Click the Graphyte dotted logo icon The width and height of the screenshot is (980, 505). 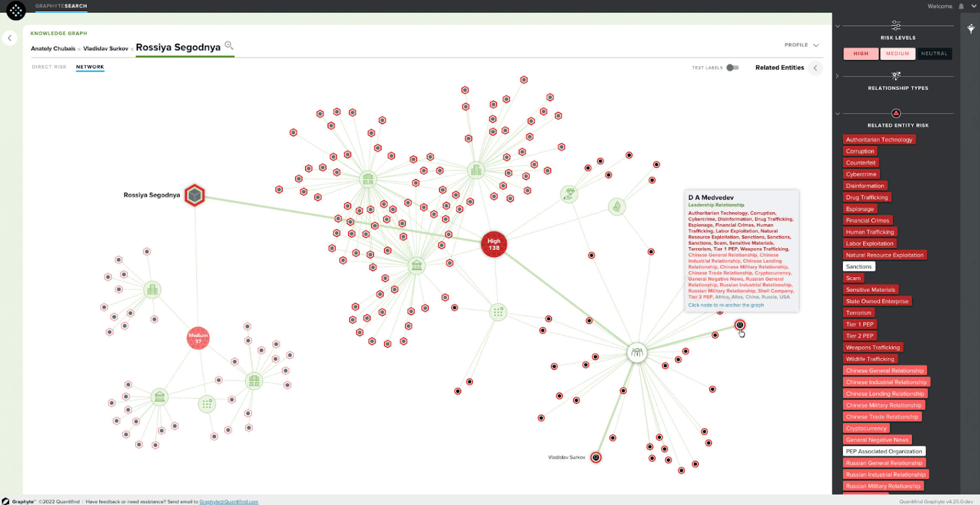pos(16,10)
